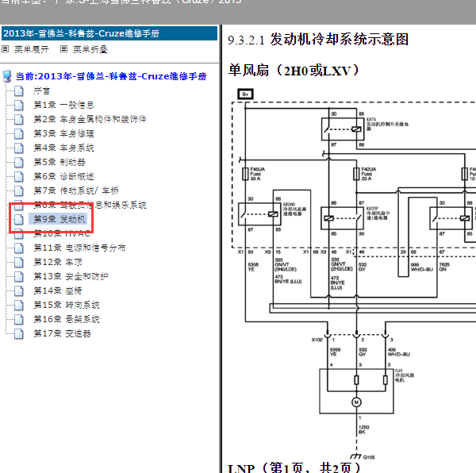Open 序言 entry in tree
The height and width of the screenshot is (473, 476).
pyautogui.click(x=41, y=90)
